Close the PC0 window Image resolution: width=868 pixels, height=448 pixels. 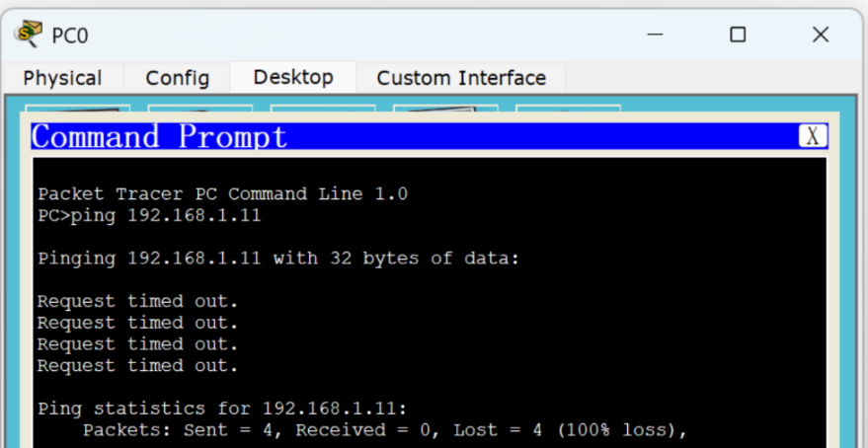click(821, 35)
